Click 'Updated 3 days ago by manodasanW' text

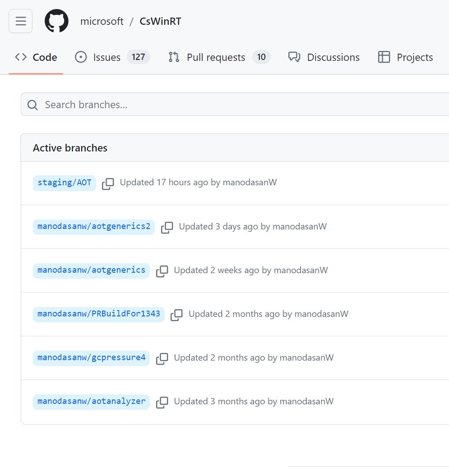pos(253,226)
